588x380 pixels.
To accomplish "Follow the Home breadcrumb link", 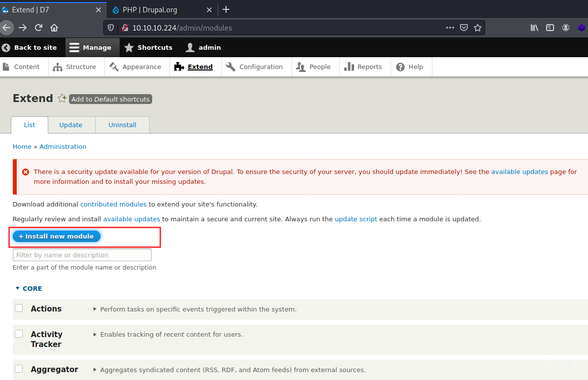I will 22,147.
